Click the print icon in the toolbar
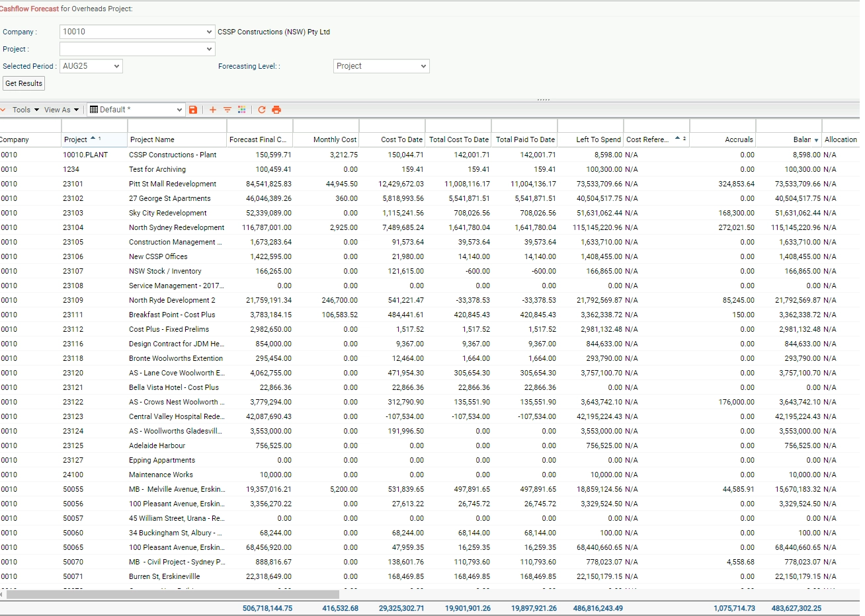The height and width of the screenshot is (616, 865). tap(276, 110)
